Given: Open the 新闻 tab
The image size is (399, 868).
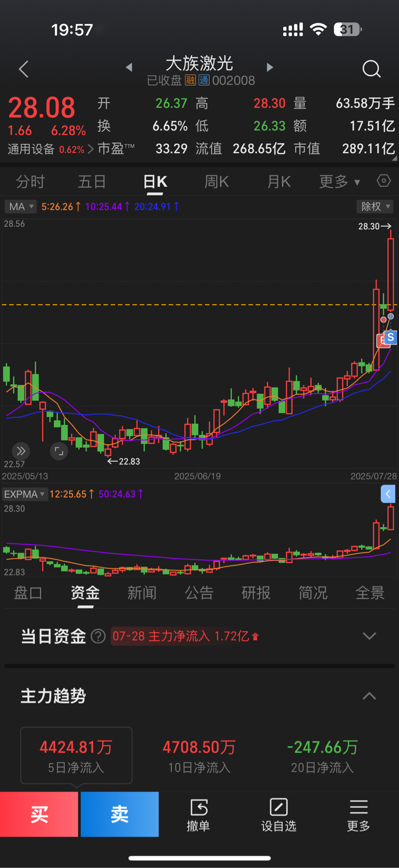Looking at the screenshot, I should pos(142,593).
